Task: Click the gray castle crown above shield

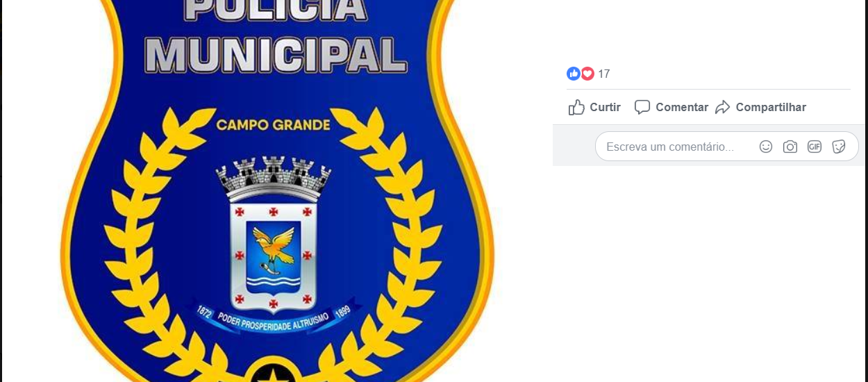Action: (x=274, y=178)
